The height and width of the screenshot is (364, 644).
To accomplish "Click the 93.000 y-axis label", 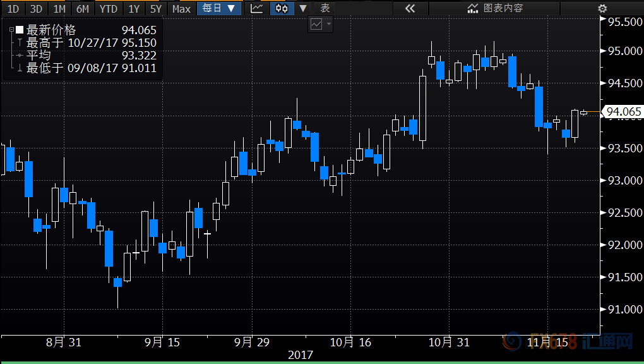I will (624, 180).
